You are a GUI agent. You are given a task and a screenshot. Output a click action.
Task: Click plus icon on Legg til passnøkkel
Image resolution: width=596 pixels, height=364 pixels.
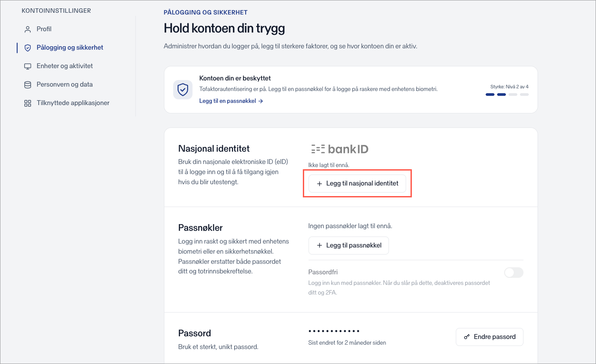[x=320, y=245]
